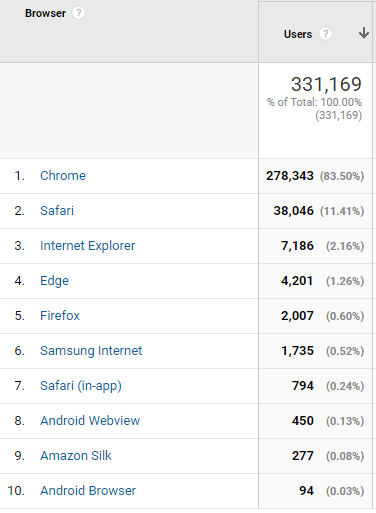Click the Browser column header label
The width and height of the screenshot is (376, 513).
pos(45,13)
